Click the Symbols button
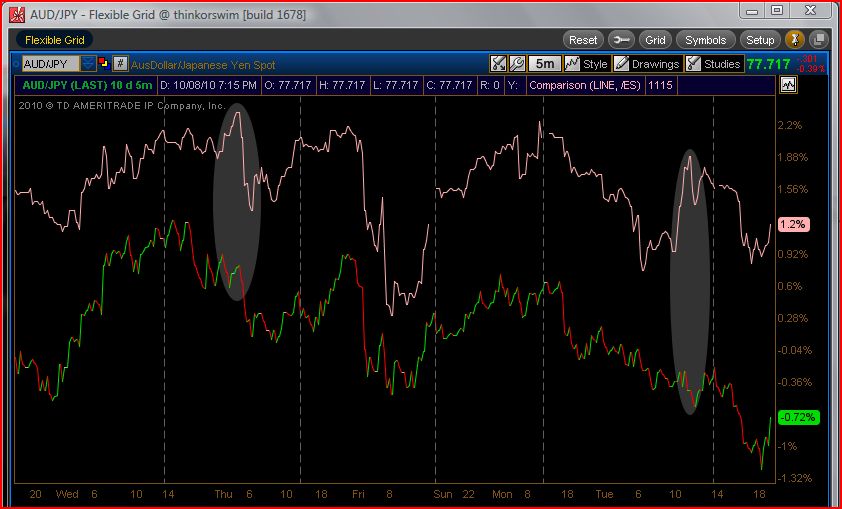Image resolution: width=842 pixels, height=509 pixels. coord(705,40)
